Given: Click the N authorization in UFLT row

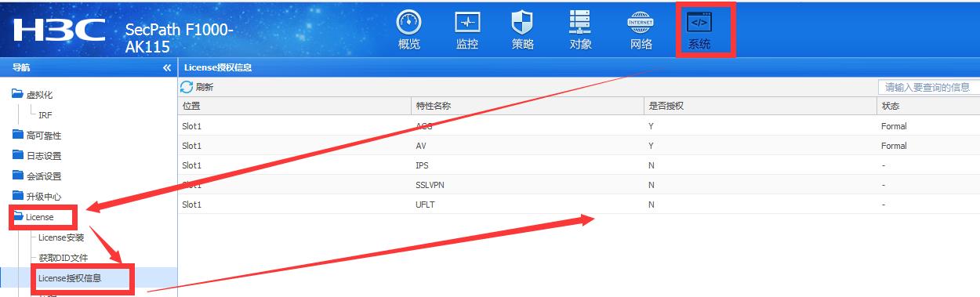Looking at the screenshot, I should coord(651,205).
